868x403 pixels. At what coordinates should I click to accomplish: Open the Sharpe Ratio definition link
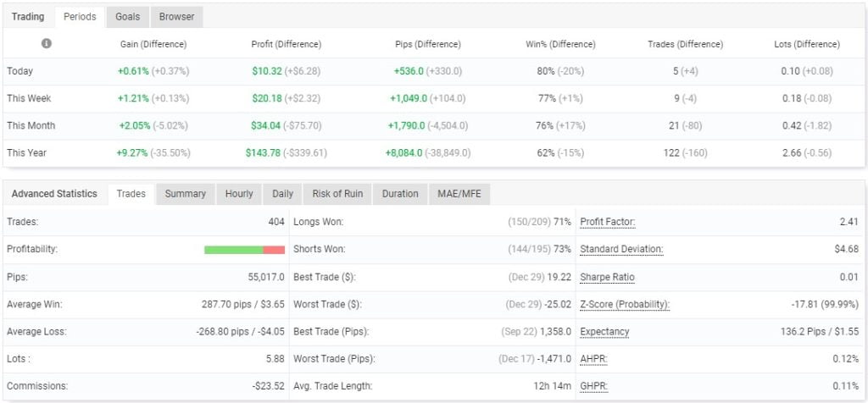click(607, 277)
